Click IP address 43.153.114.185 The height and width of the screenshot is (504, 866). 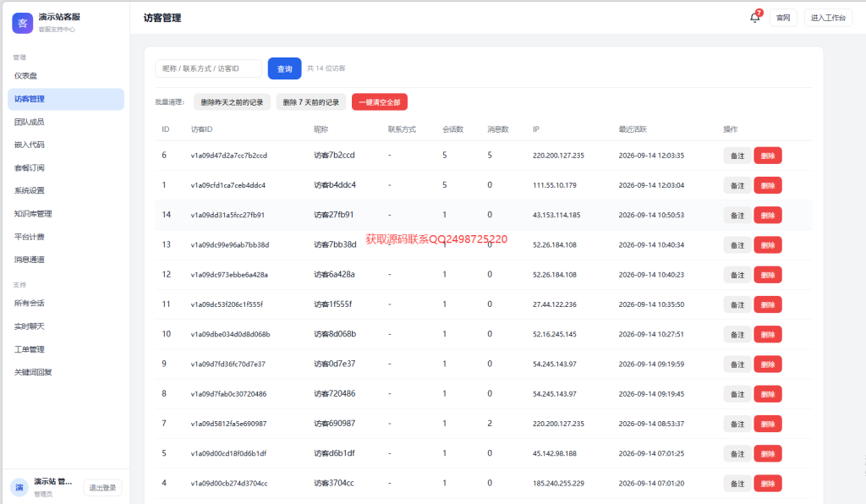(x=556, y=216)
